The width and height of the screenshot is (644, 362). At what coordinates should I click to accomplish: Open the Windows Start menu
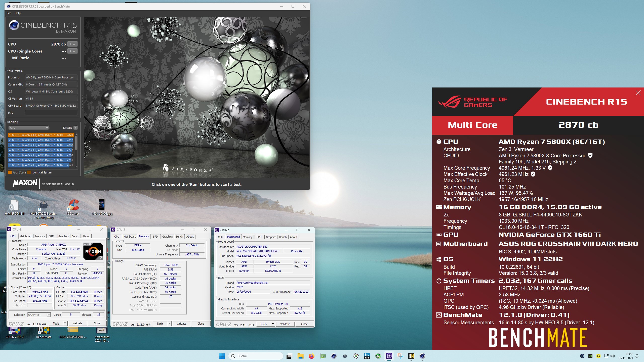[x=222, y=356]
